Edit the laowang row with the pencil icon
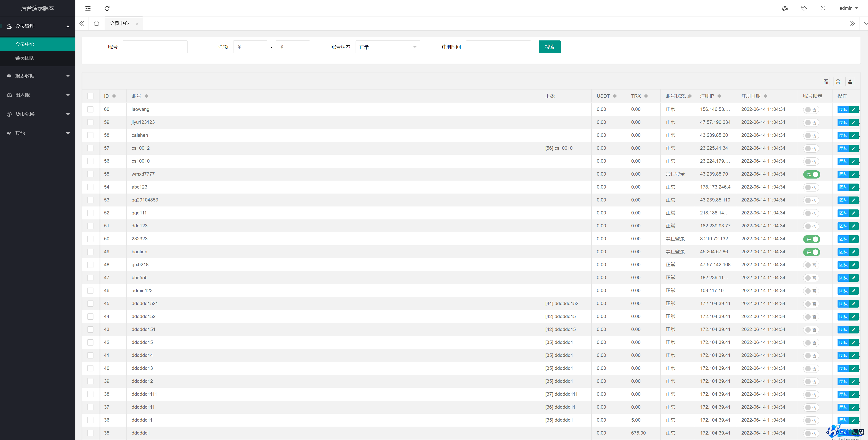 point(854,109)
